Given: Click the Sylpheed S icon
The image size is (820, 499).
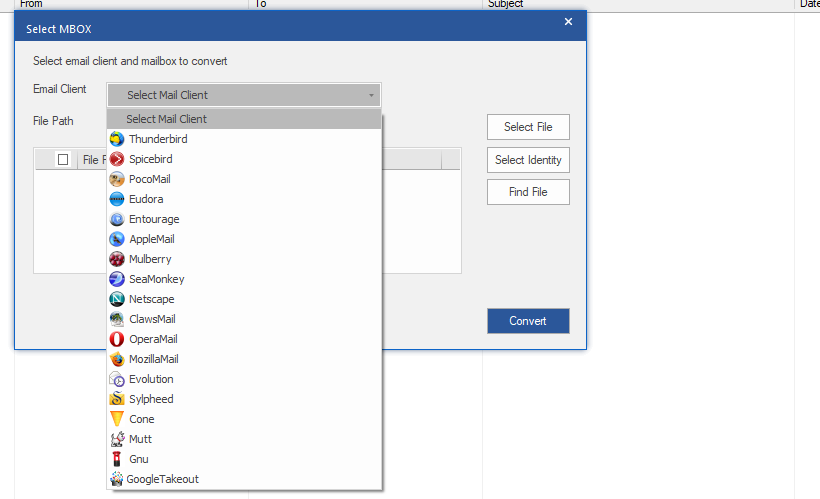Looking at the screenshot, I should pyautogui.click(x=117, y=399).
